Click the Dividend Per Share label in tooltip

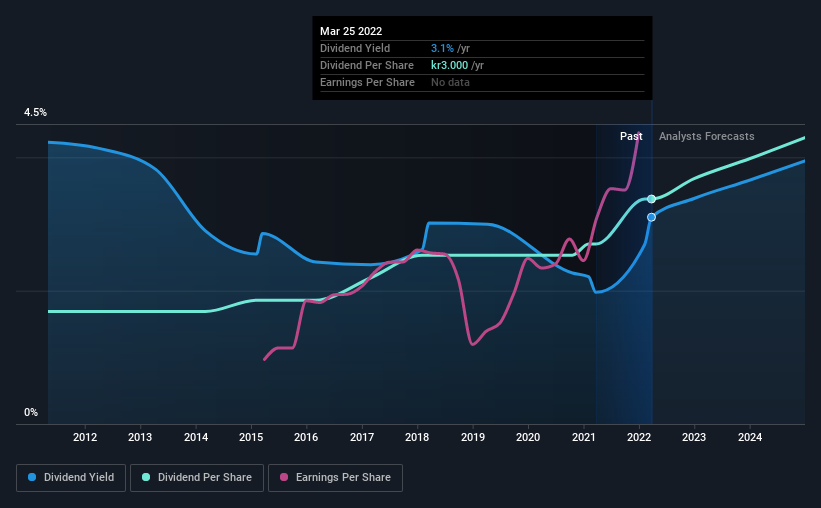click(367, 65)
